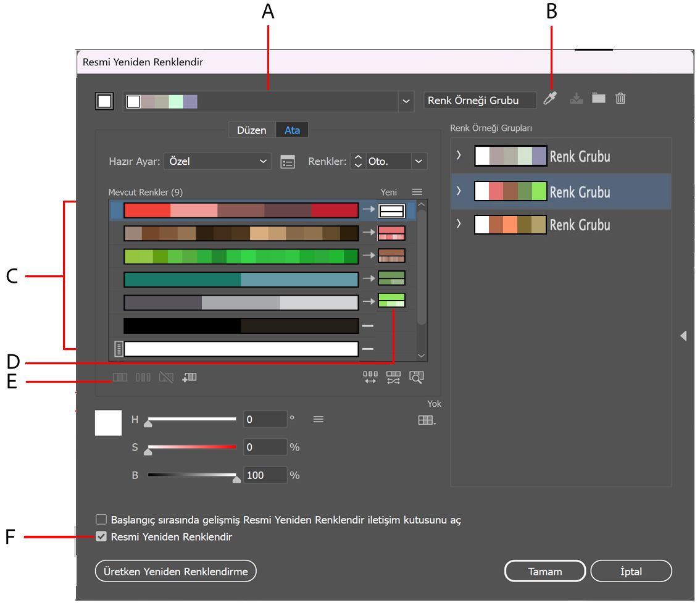Open the Mevcut Renkler list menu icon
This screenshot has height=608, width=700.
pyautogui.click(x=417, y=192)
